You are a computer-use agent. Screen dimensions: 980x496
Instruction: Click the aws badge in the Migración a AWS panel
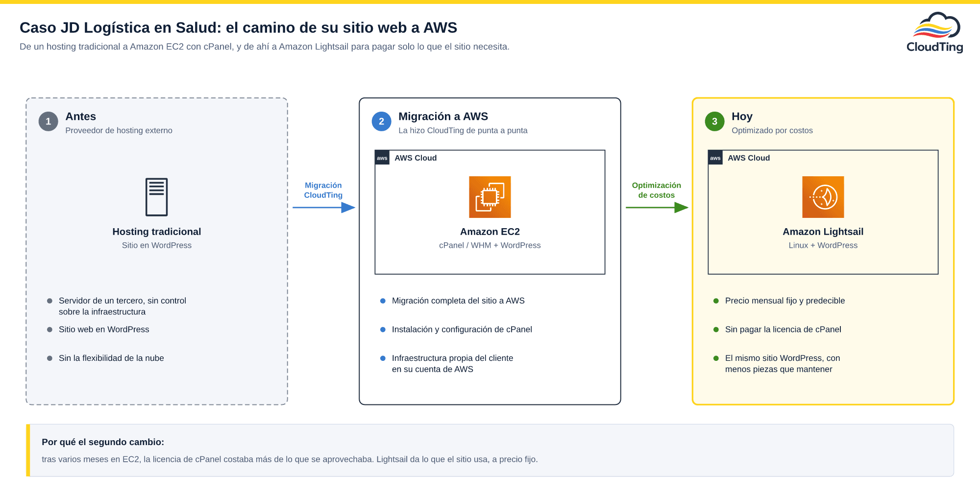point(382,158)
